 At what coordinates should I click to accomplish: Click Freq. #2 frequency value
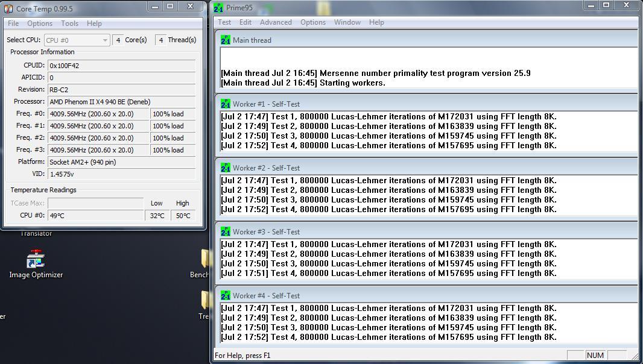(98, 138)
